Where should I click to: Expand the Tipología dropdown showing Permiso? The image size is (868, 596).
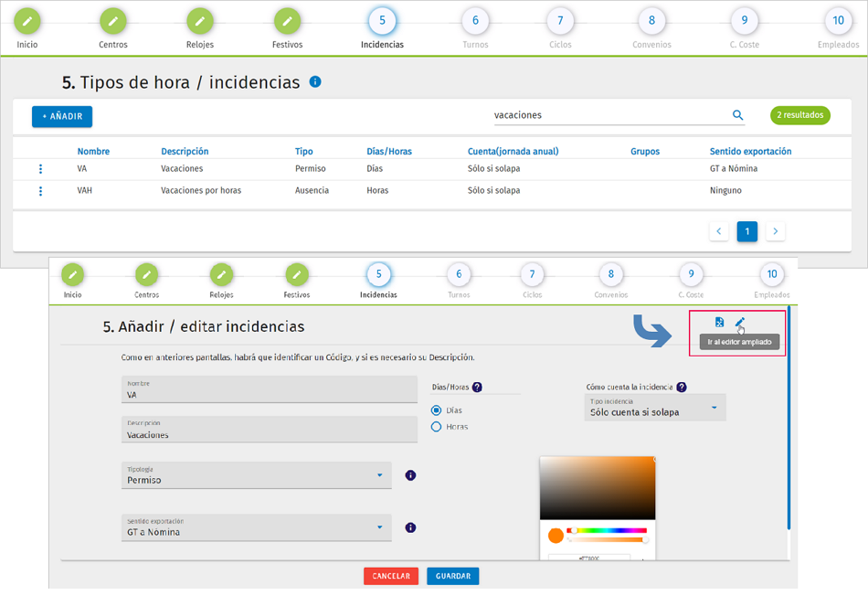[257, 475]
